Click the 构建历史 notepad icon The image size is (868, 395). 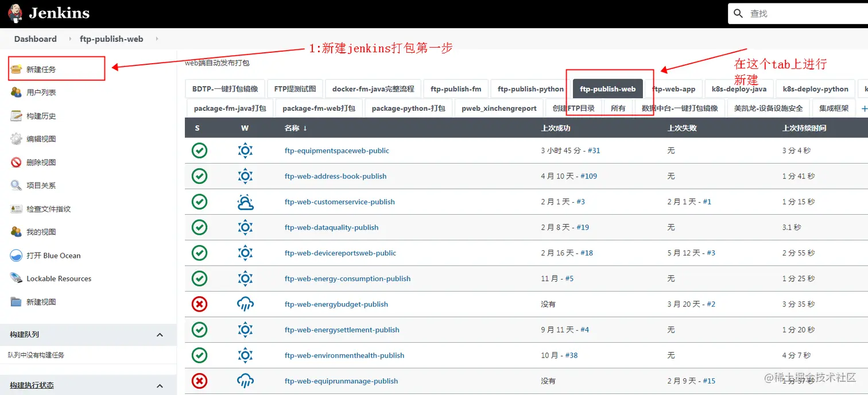[x=16, y=116]
